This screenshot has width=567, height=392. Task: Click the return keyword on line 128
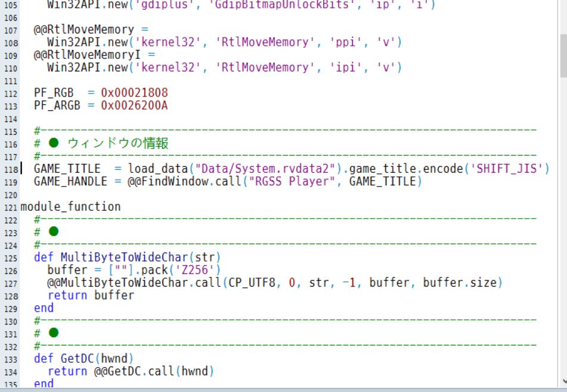pyautogui.click(x=67, y=295)
